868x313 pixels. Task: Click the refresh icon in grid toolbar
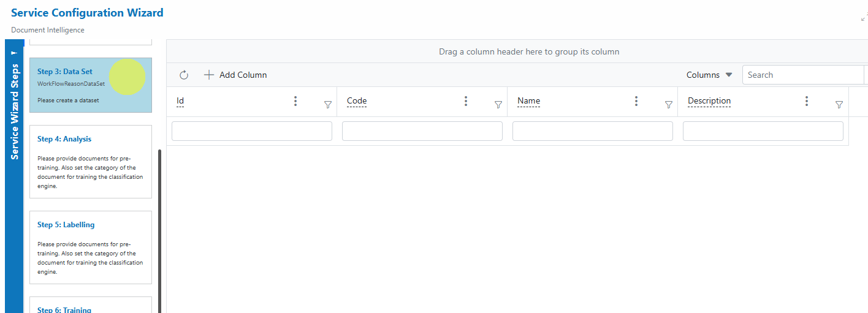tap(184, 75)
